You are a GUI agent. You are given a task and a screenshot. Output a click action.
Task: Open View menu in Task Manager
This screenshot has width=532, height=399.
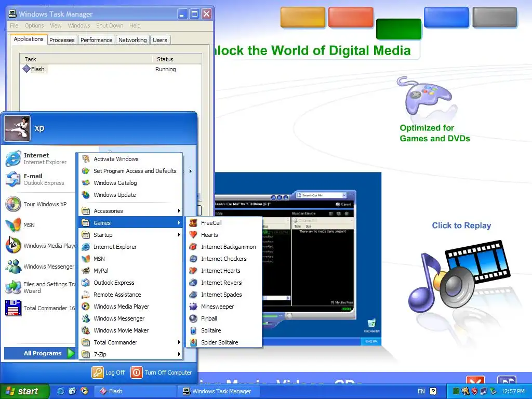(x=56, y=25)
